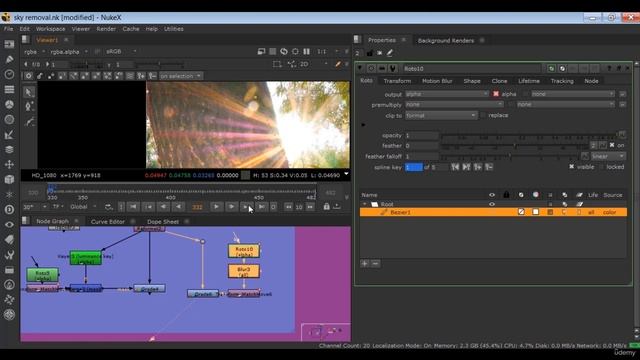Open the 3D nodes cube icon
The image size is (640, 360).
coord(9,180)
